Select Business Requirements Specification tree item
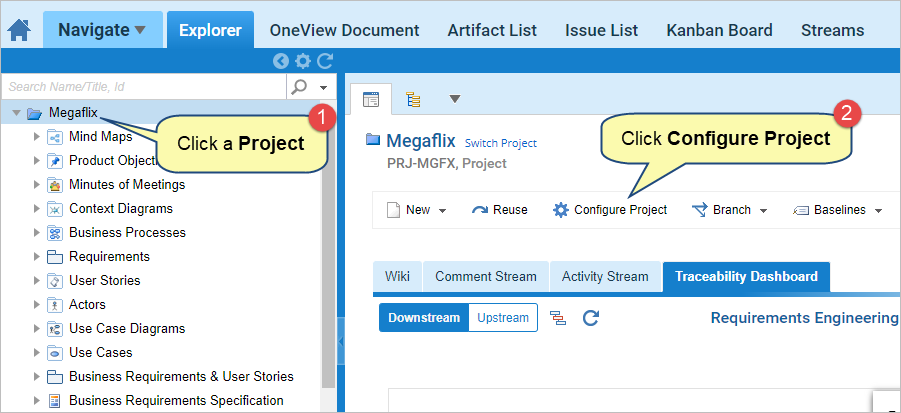 click(176, 400)
